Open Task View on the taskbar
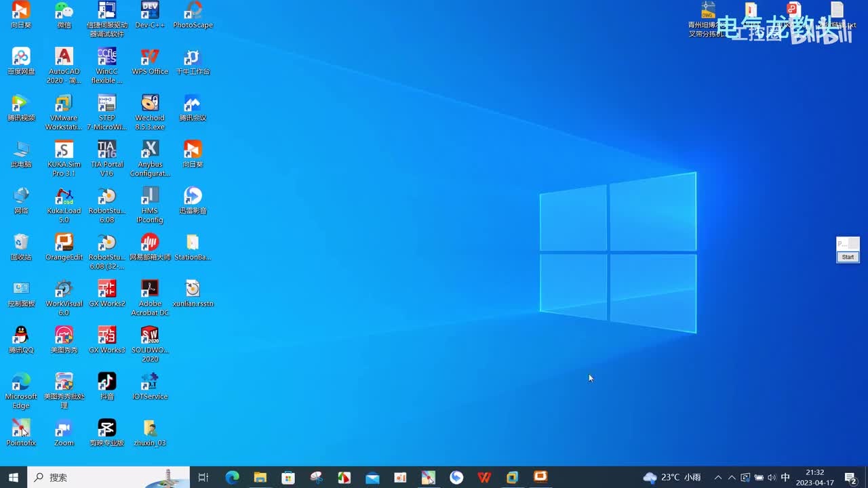Image resolution: width=868 pixels, height=488 pixels. (203, 477)
